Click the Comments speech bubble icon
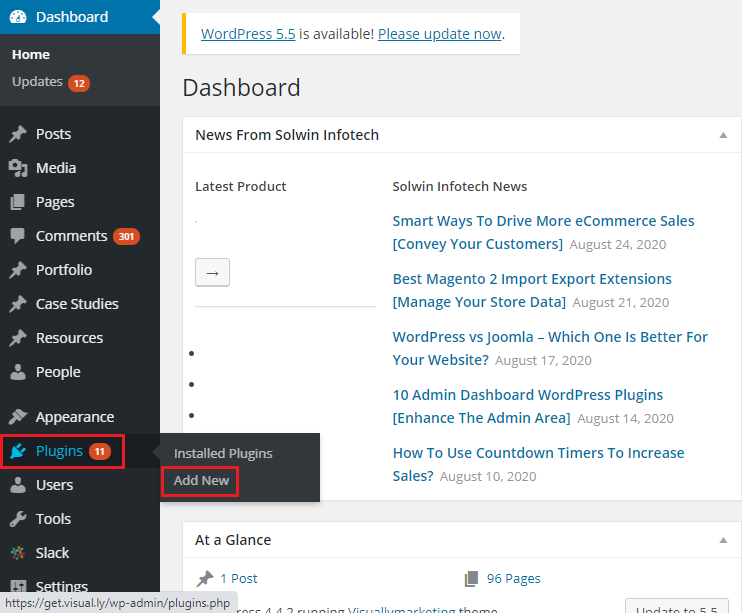 pos(18,236)
